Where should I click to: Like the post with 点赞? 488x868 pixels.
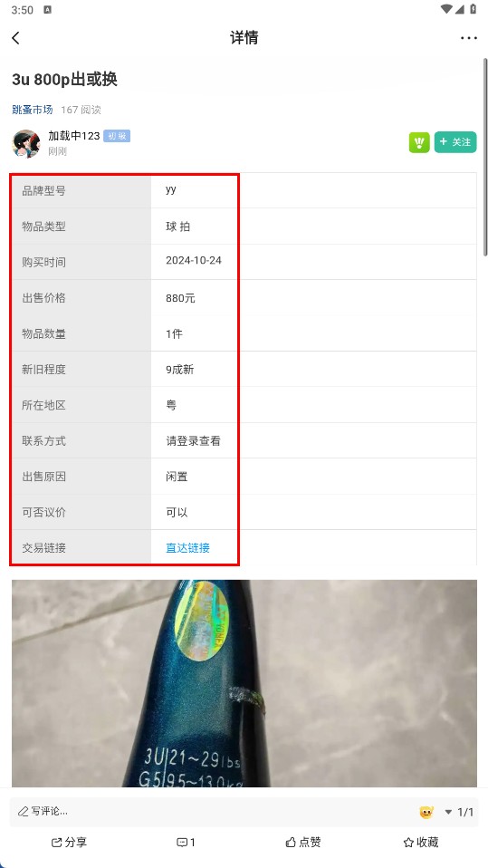click(303, 843)
